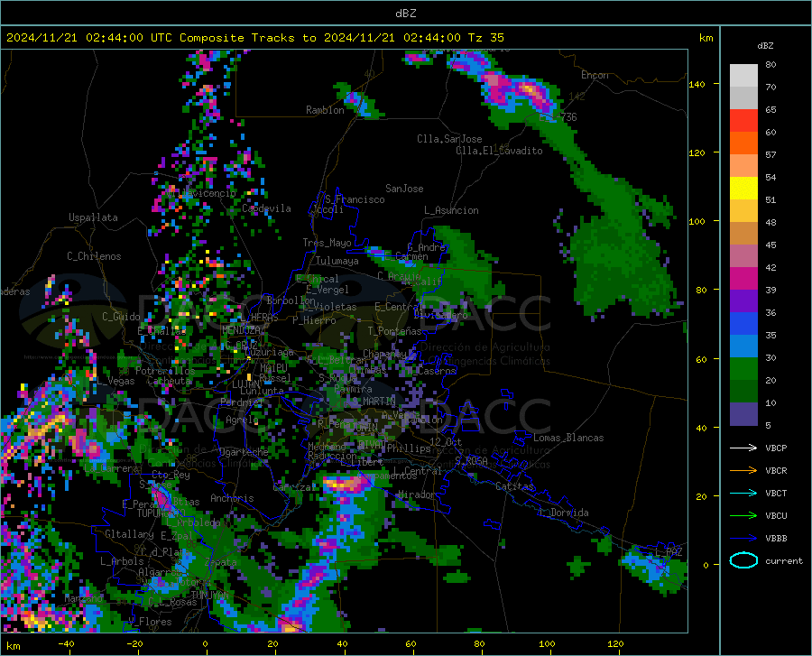
Task: Click the Encon label on the map
Action: (x=595, y=75)
